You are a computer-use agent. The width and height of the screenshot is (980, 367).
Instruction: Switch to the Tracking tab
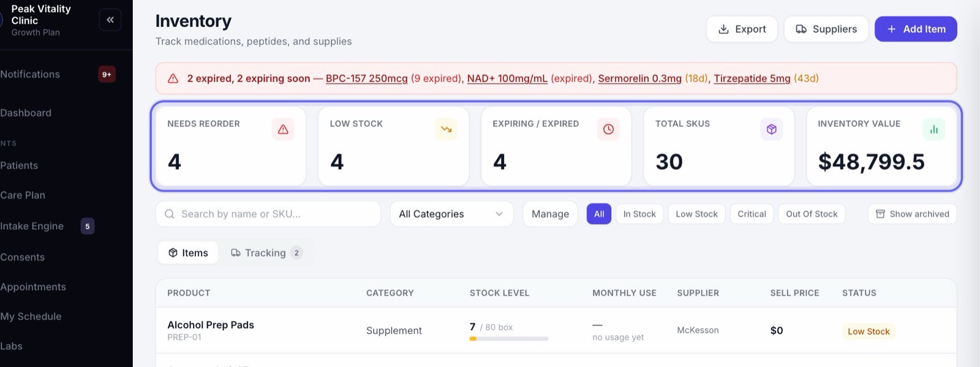266,252
